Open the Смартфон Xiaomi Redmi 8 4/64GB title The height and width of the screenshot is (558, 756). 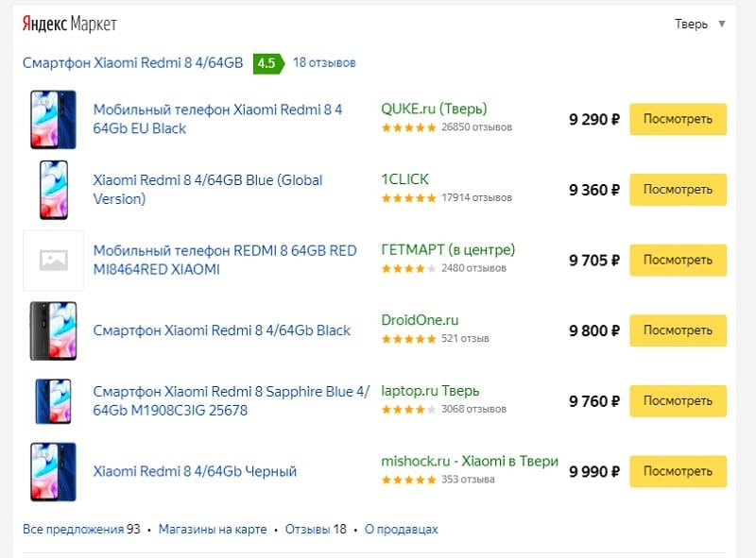point(133,63)
